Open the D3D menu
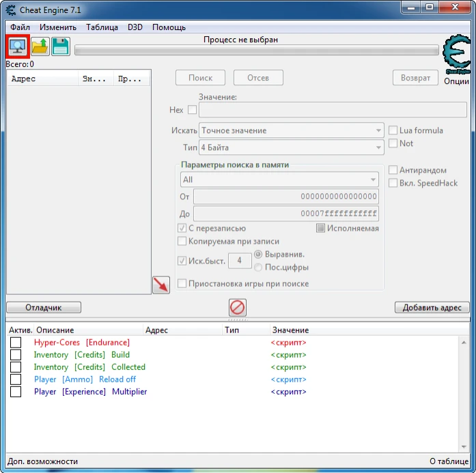This screenshot has height=473, width=476. click(135, 27)
